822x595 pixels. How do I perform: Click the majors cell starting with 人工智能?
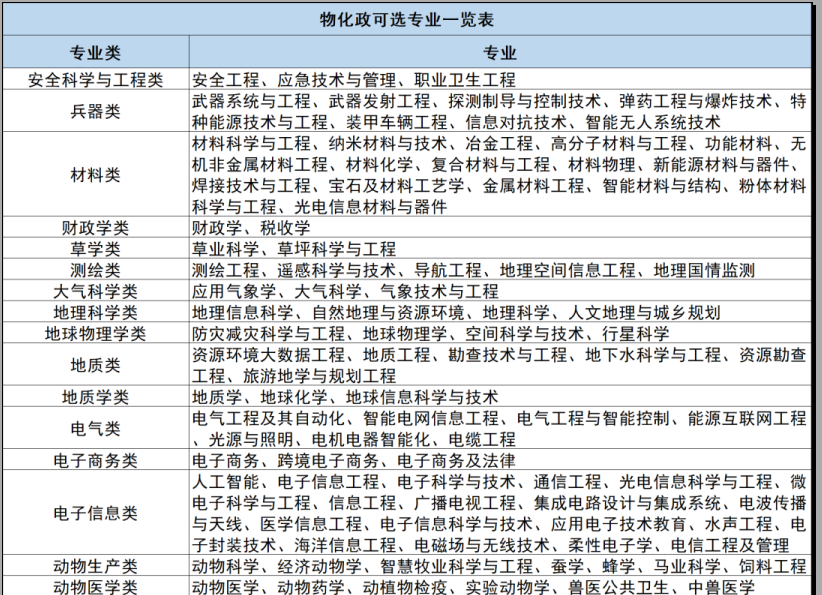coord(500,513)
